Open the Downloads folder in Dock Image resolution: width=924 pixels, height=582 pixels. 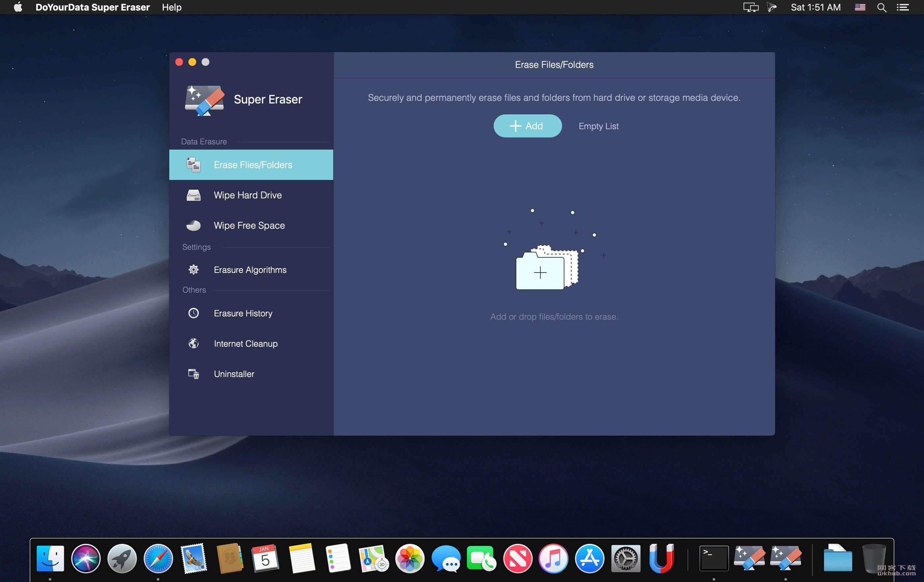click(x=838, y=558)
